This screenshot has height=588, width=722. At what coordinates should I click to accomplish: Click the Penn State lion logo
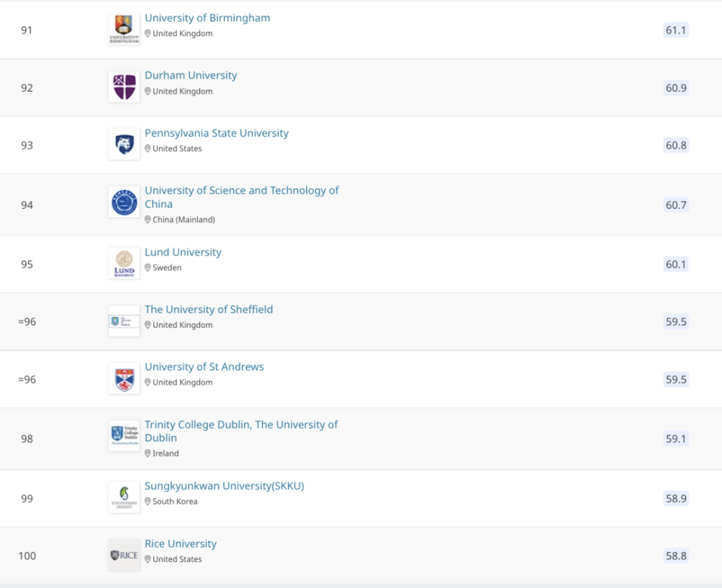coord(124,144)
